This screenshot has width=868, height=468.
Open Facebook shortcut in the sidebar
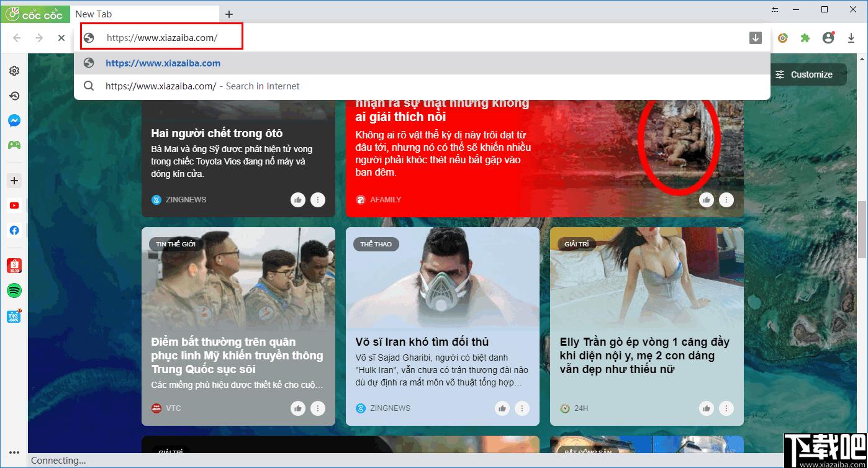[14, 230]
